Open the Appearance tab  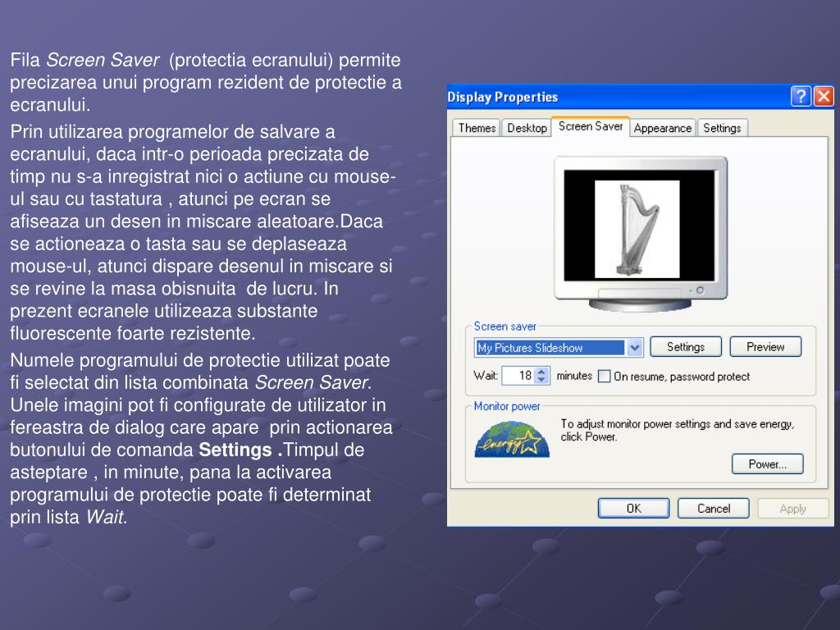tap(663, 128)
